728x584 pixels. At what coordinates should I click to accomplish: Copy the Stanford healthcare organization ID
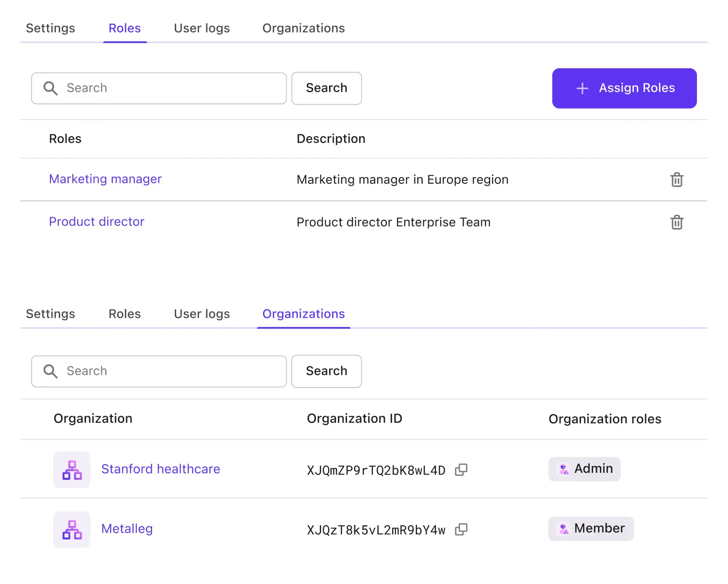pyautogui.click(x=461, y=470)
